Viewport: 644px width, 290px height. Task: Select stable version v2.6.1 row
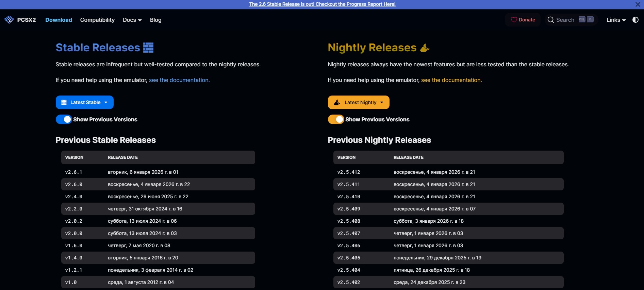158,172
